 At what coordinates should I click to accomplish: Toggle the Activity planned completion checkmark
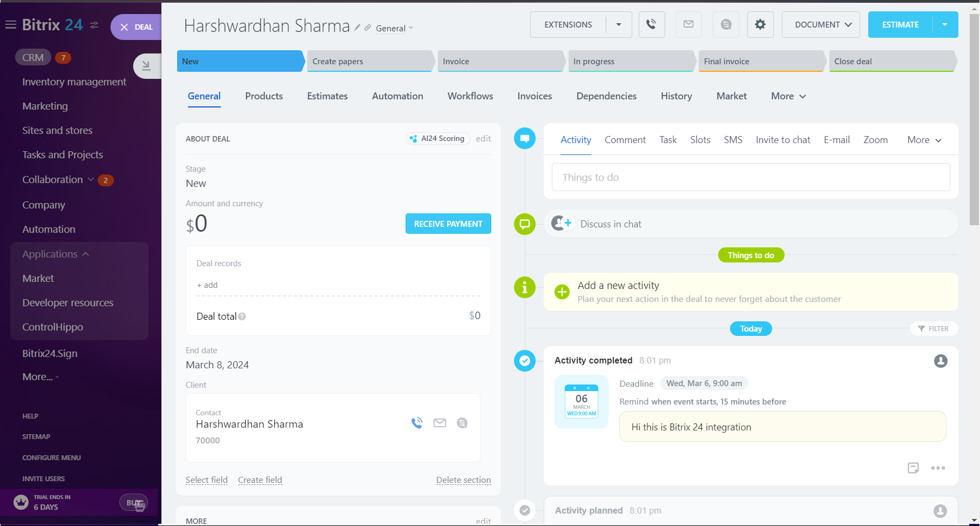524,510
